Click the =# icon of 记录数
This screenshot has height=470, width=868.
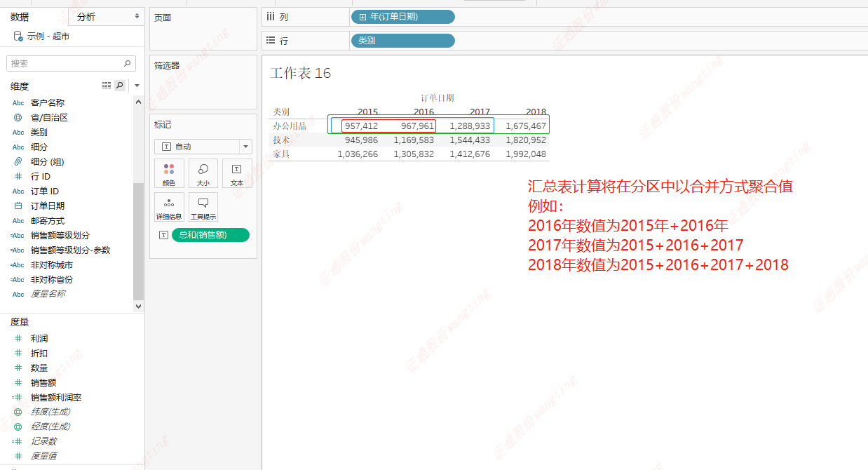[18, 442]
